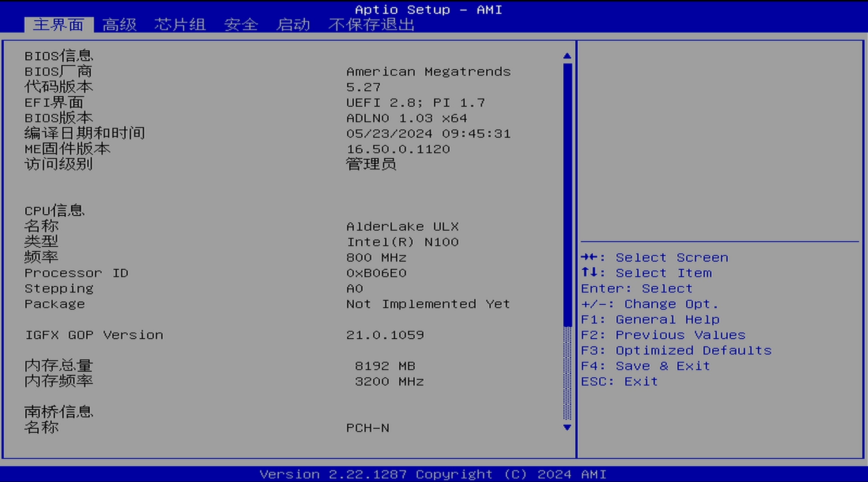Click the Select Item key hint
868x482 pixels.
[x=646, y=273]
